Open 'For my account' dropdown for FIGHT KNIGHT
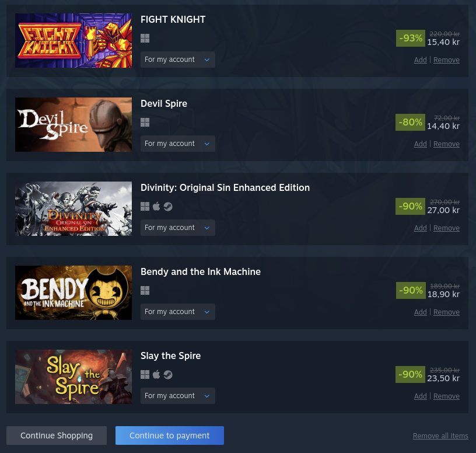The image size is (476, 453). coord(177,60)
